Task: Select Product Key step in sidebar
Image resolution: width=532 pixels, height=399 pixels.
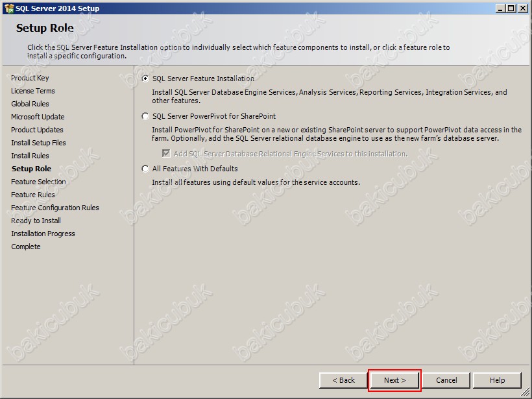Action: tap(30, 78)
